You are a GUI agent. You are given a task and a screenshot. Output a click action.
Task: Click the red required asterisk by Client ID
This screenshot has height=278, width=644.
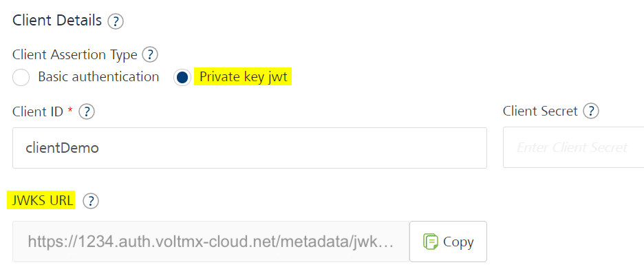pyautogui.click(x=70, y=110)
